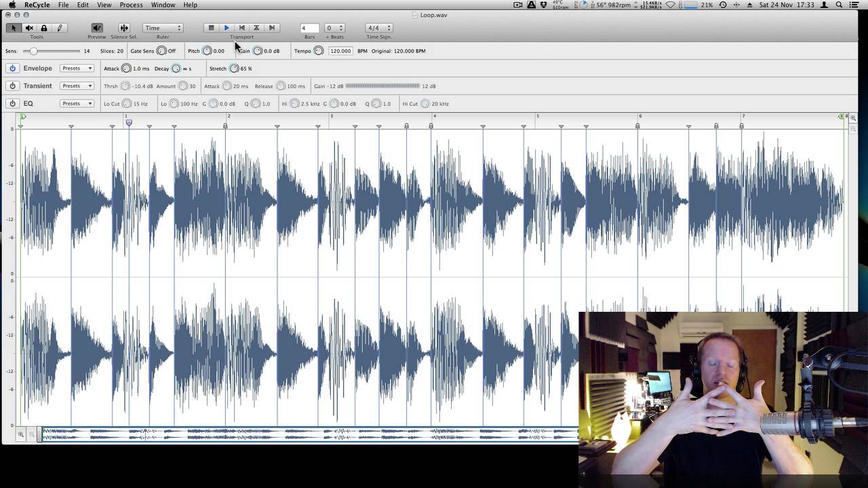Click the right loop end locator
The image size is (868, 488).
[x=842, y=117]
